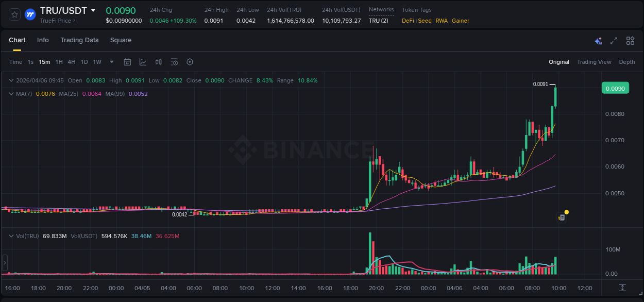Screen dimensions: 644x302
Task: Open the widgets layout grid icon
Action: pyautogui.click(x=630, y=40)
